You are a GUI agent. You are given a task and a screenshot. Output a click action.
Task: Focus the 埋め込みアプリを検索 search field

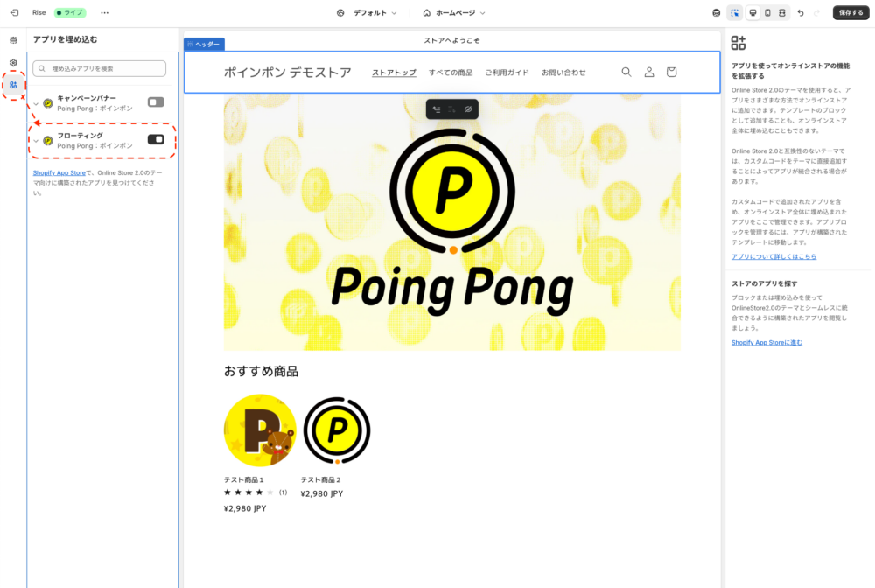100,68
